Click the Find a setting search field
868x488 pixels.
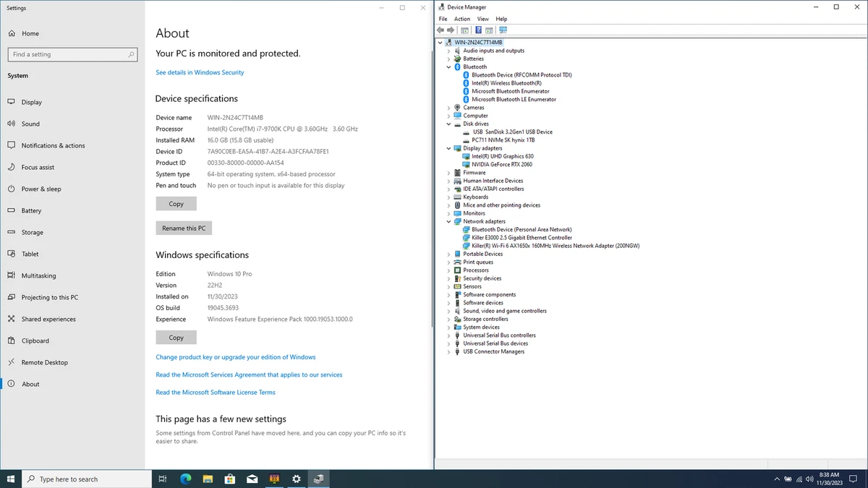(72, 54)
